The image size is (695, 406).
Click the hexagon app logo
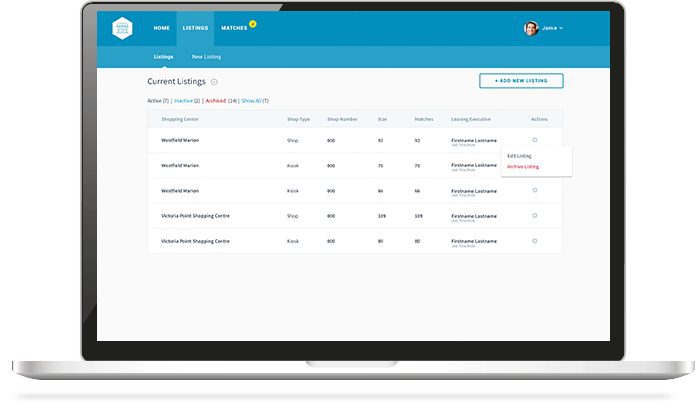coord(122,28)
